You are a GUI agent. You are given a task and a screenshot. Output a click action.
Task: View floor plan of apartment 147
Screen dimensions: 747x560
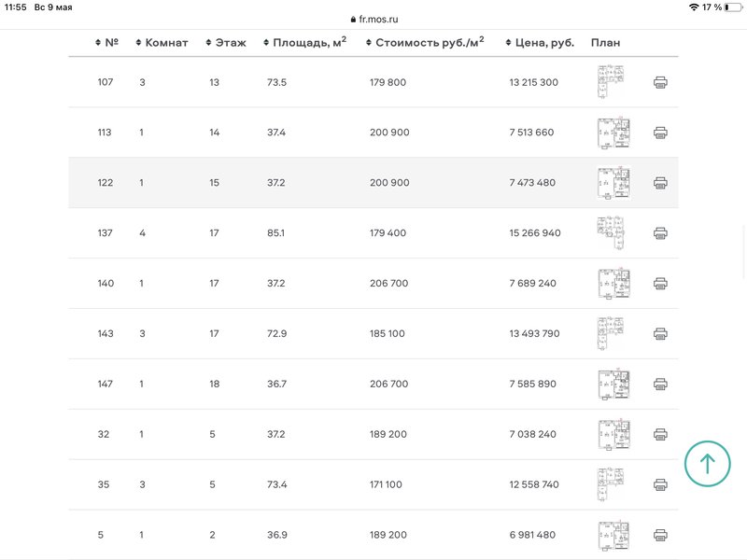[x=613, y=384]
